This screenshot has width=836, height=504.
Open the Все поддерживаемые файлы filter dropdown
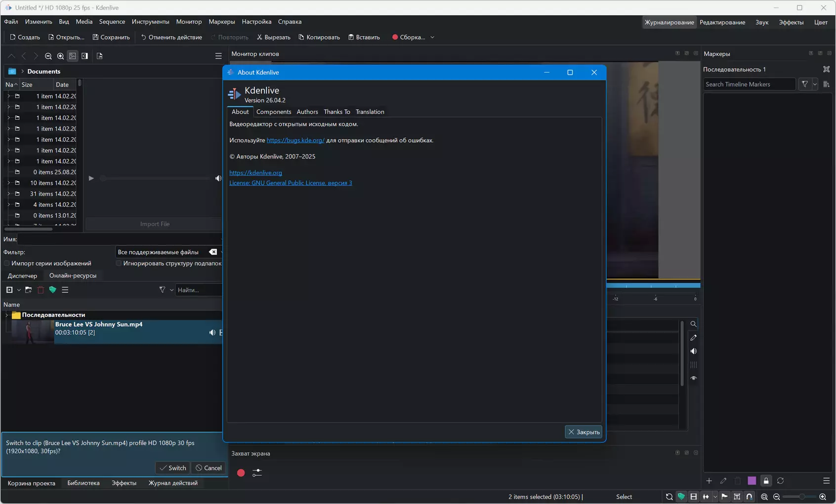pos(168,252)
